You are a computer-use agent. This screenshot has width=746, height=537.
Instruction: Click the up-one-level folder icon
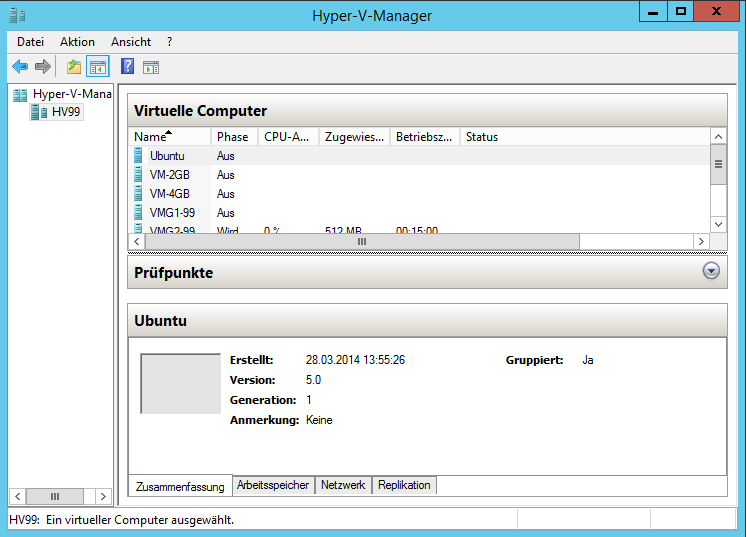(74, 67)
